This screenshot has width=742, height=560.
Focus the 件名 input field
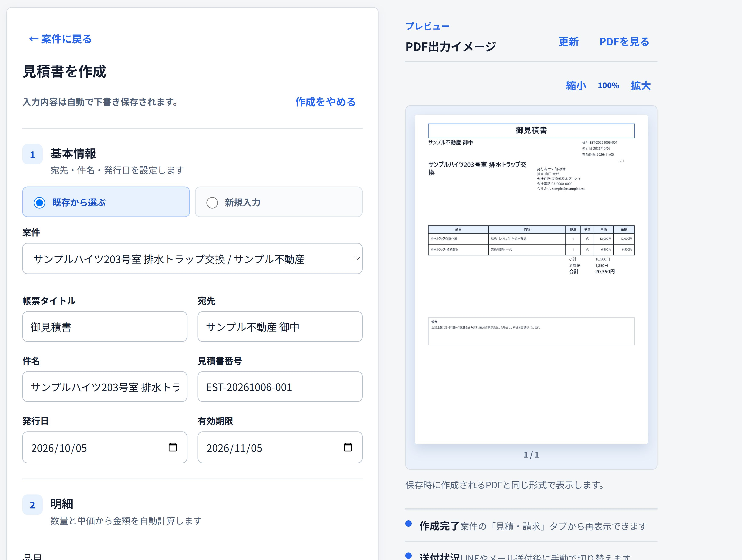coord(105,387)
